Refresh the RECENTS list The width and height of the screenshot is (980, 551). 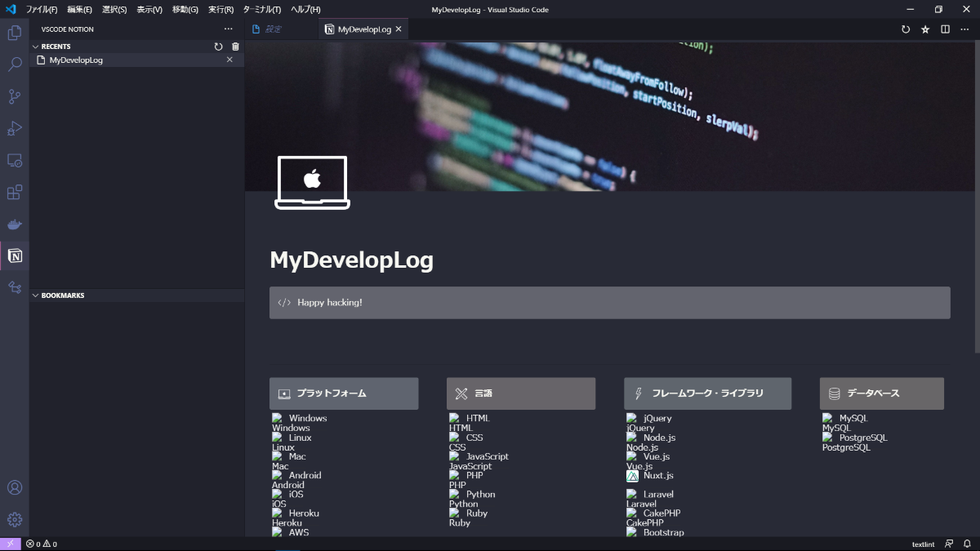[x=218, y=47]
